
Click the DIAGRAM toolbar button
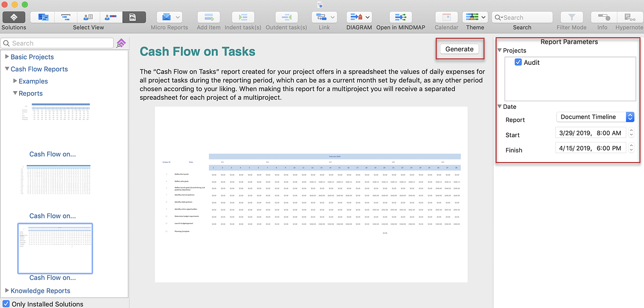click(359, 17)
